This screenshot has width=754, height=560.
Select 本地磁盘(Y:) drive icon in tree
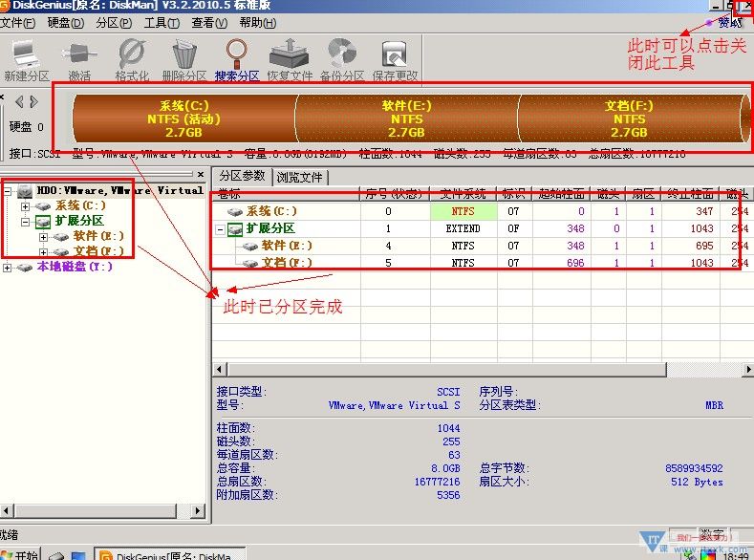tap(25, 268)
